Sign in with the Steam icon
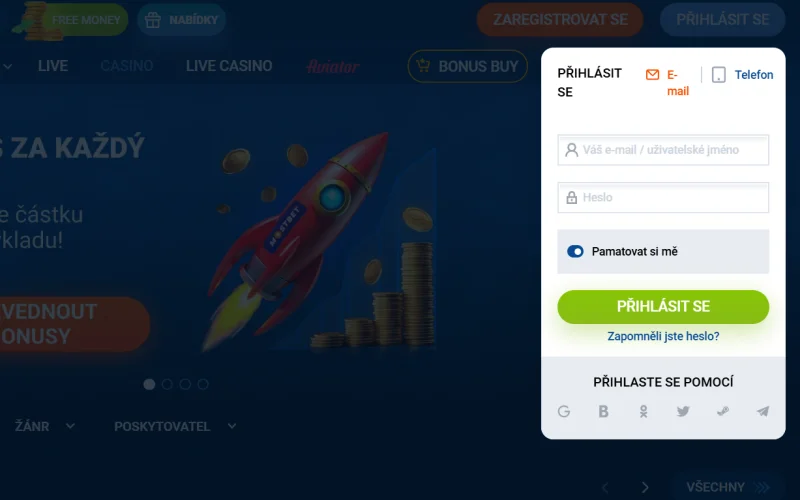 (723, 411)
